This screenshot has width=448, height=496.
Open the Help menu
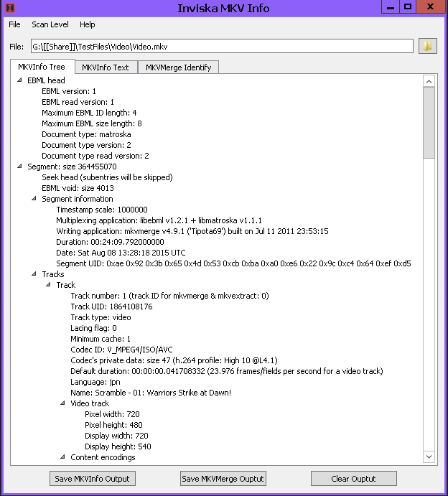[x=88, y=24]
